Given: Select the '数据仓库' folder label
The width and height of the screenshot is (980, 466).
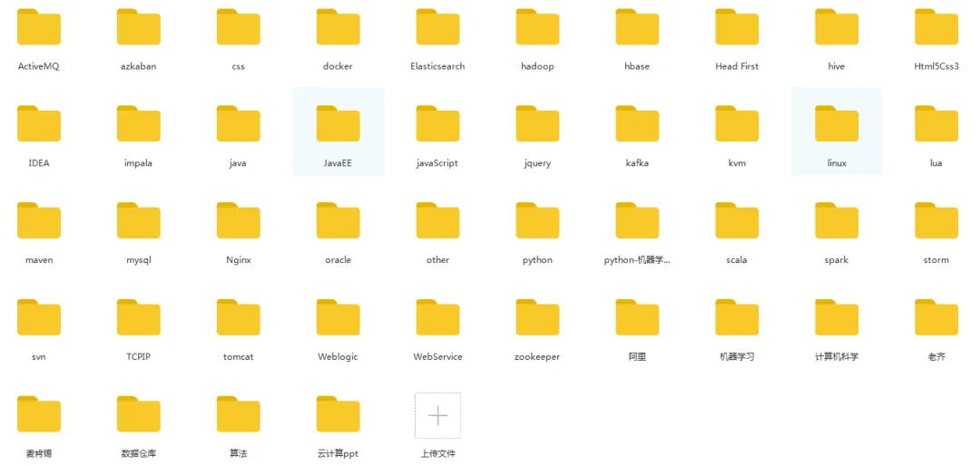Looking at the screenshot, I should click(139, 453).
